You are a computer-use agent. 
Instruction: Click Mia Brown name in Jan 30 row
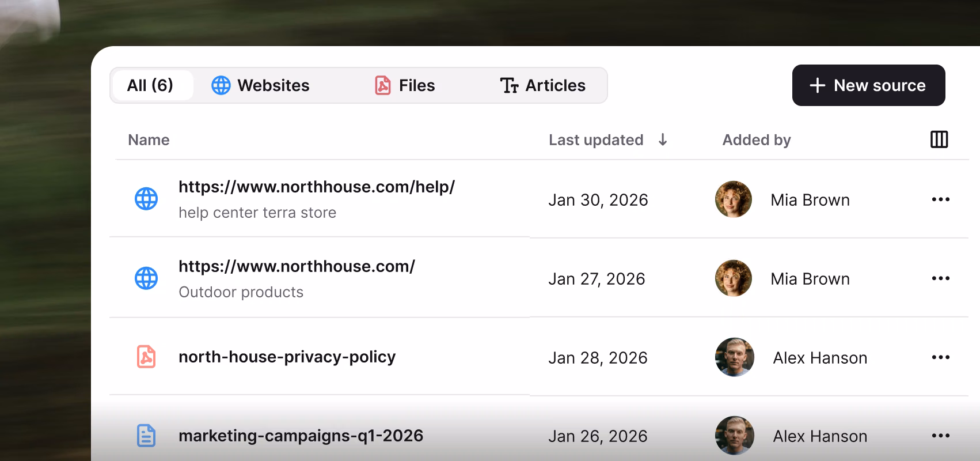tap(810, 200)
